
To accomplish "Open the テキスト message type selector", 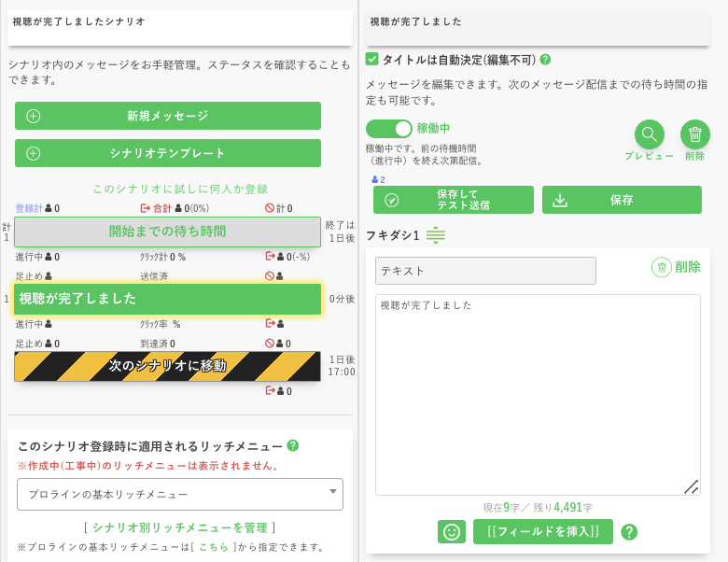I will [485, 271].
